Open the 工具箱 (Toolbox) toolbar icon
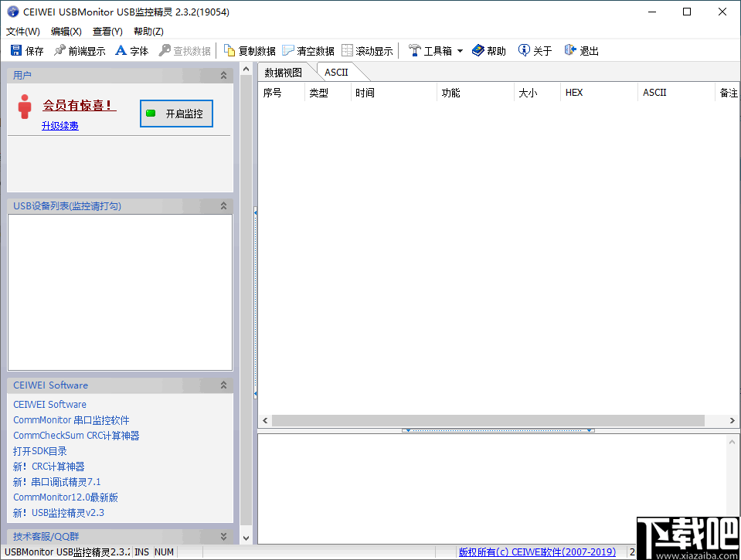This screenshot has height=560, width=741. (430, 50)
